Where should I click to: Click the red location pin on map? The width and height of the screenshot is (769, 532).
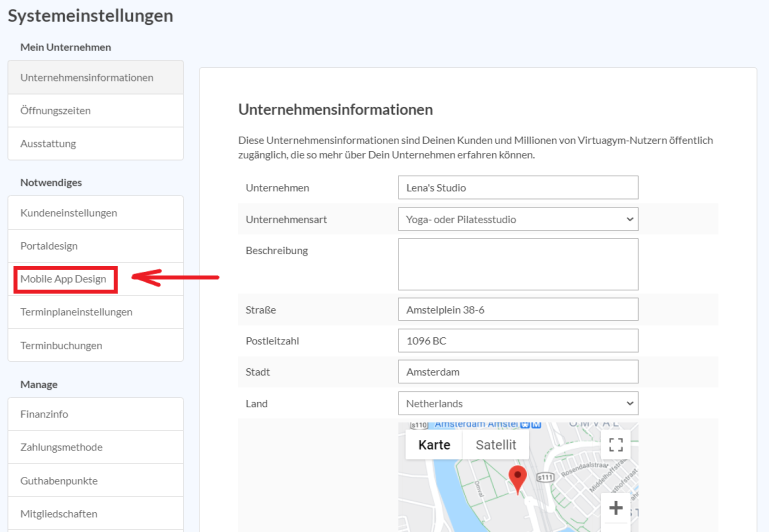pos(517,478)
